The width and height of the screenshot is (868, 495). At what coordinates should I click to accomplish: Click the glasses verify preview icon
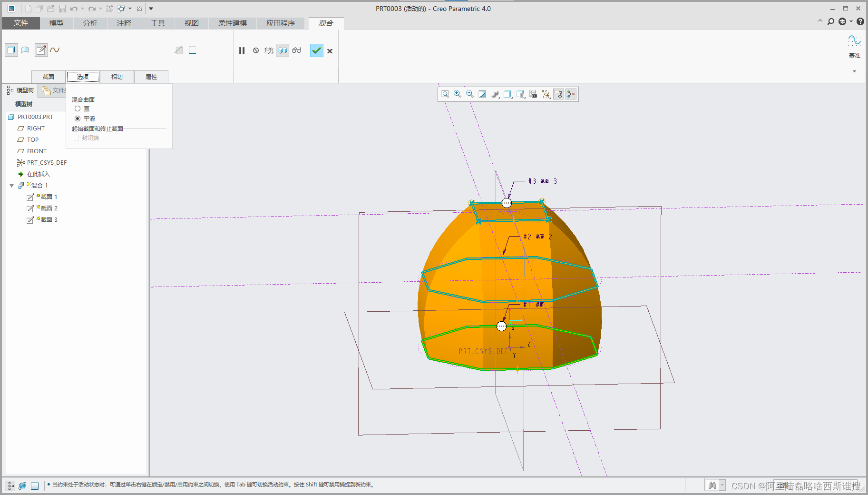tap(297, 50)
